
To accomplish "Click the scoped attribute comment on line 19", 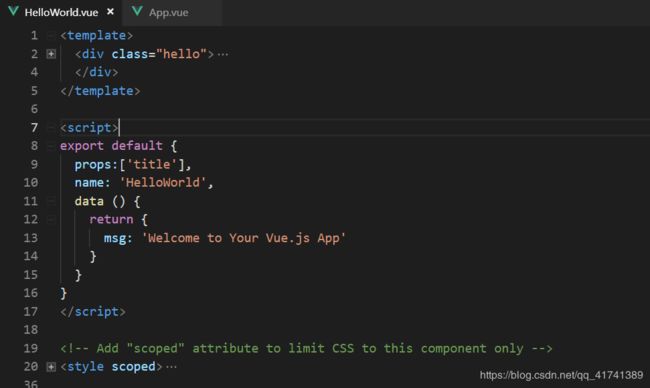I will coord(306,348).
